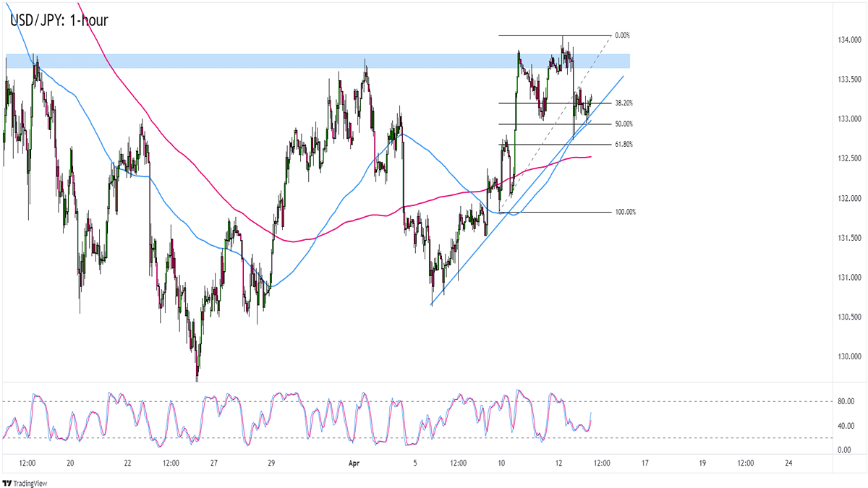Click the 133.000 price axis label
868x488 pixels.
(849, 119)
